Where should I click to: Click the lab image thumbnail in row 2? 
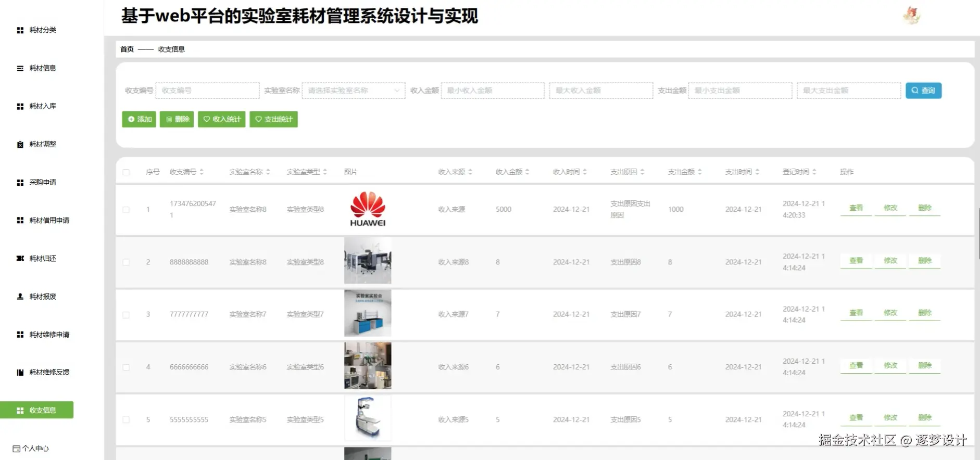click(x=368, y=261)
